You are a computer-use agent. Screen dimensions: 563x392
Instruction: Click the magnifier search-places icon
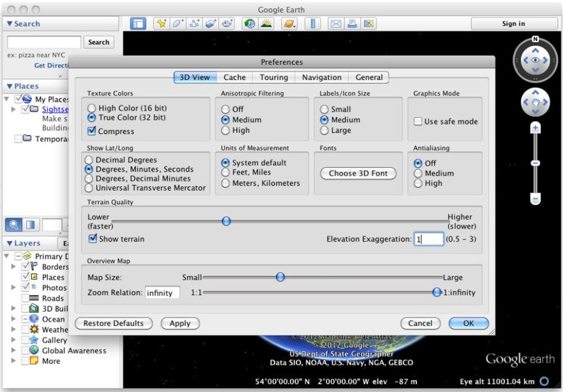(13, 225)
